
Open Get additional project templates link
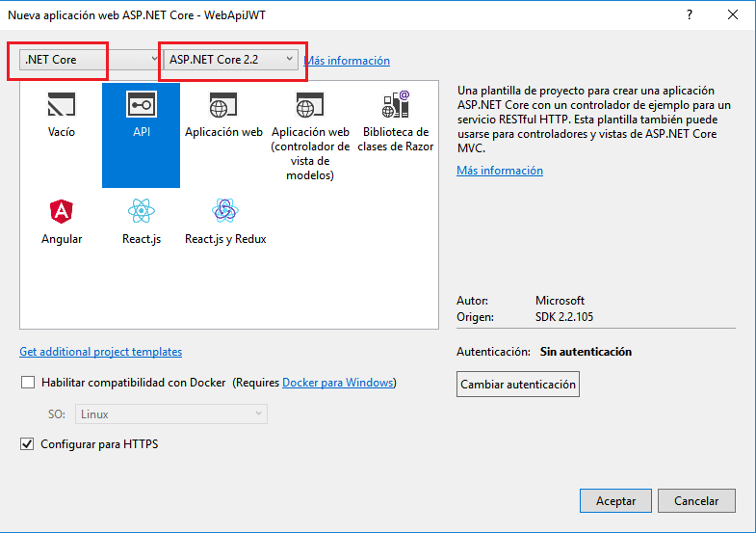(x=101, y=352)
